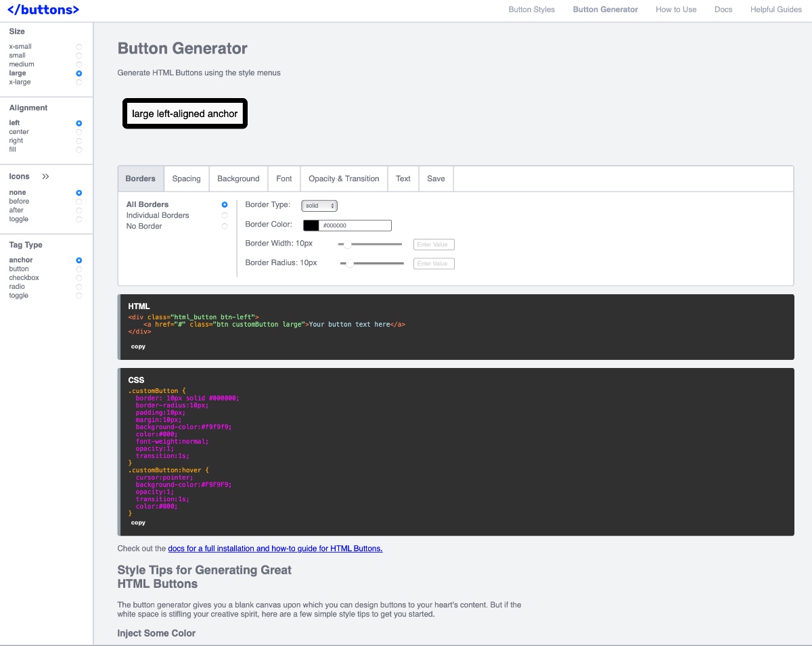
Task: Switch to Opacity & Transition tab
Action: [x=343, y=179]
